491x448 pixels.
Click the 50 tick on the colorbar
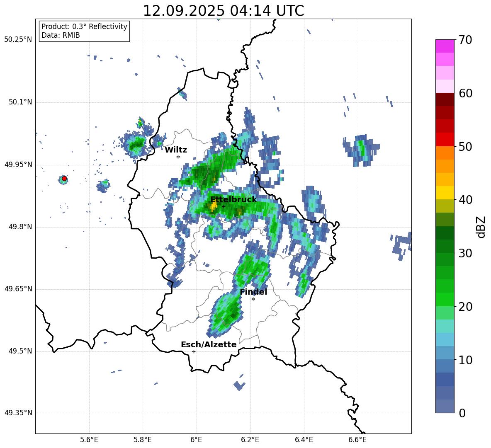click(465, 146)
